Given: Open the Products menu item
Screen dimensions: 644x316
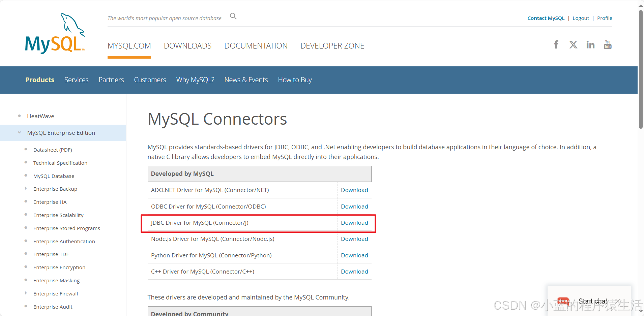Looking at the screenshot, I should pyautogui.click(x=40, y=80).
